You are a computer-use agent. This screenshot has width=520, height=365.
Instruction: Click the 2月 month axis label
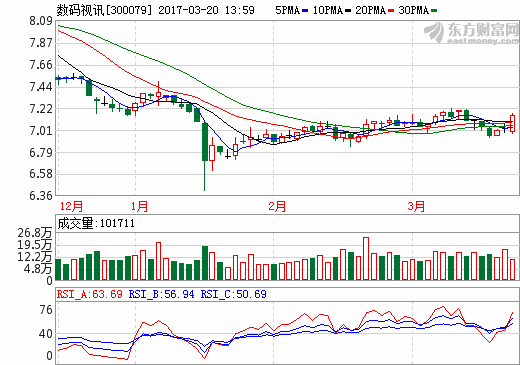click(277, 206)
